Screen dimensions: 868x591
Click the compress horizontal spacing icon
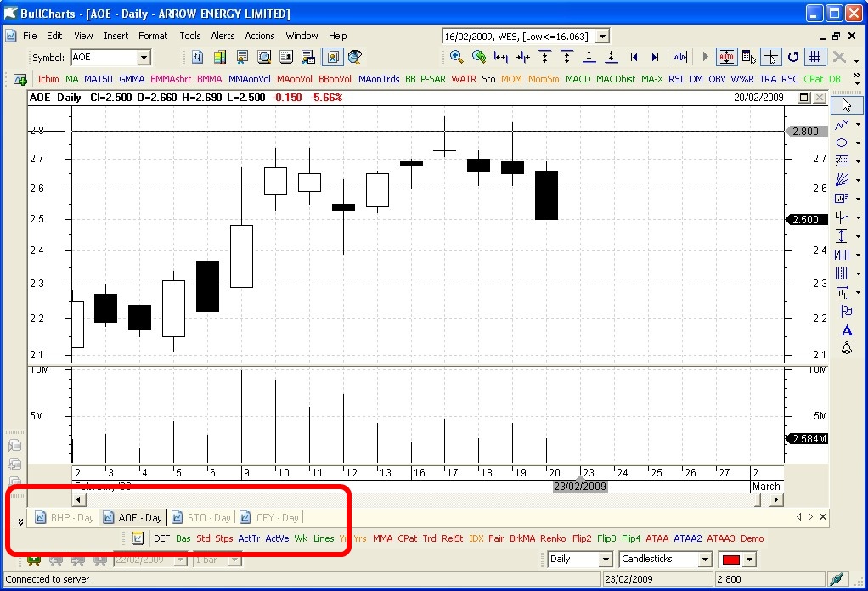point(522,56)
